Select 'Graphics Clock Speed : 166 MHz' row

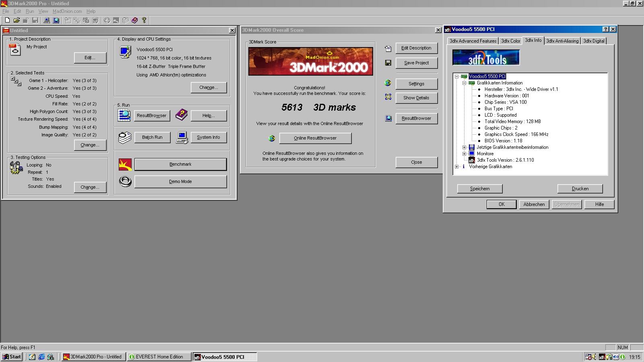(516, 134)
